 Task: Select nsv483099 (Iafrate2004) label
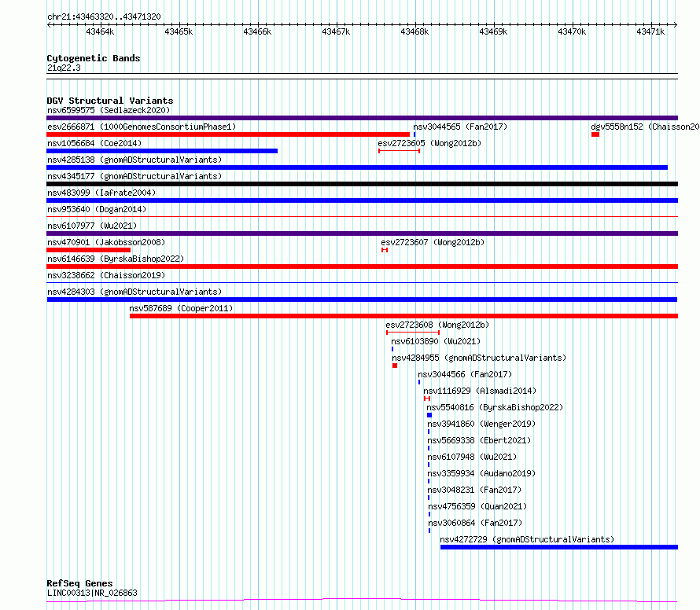(101, 193)
